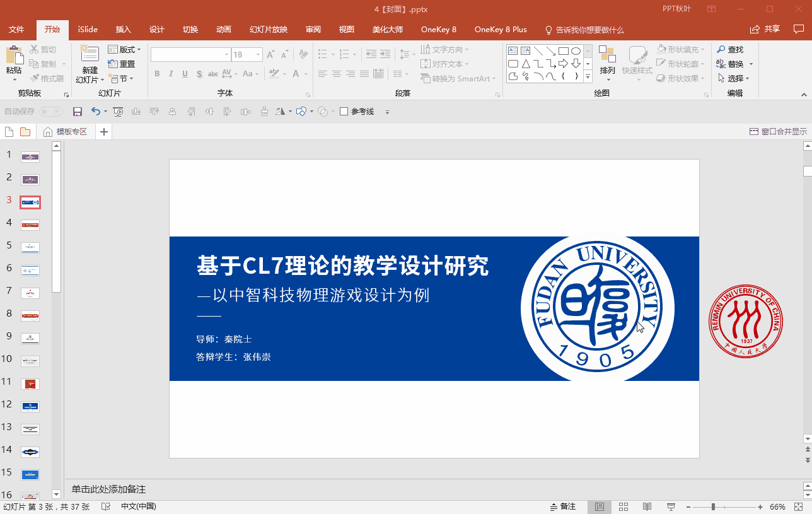812x514 pixels.
Task: Click the Renmin University logo beside slide
Action: tap(746, 322)
